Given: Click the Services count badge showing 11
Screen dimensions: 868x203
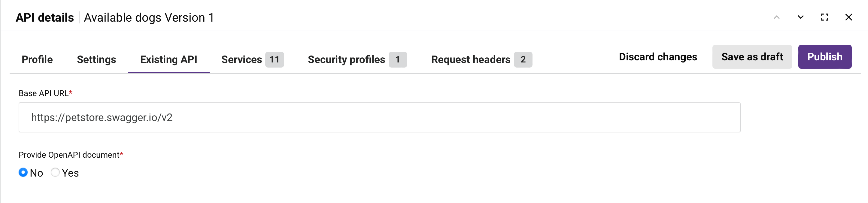Looking at the screenshot, I should tap(274, 59).
